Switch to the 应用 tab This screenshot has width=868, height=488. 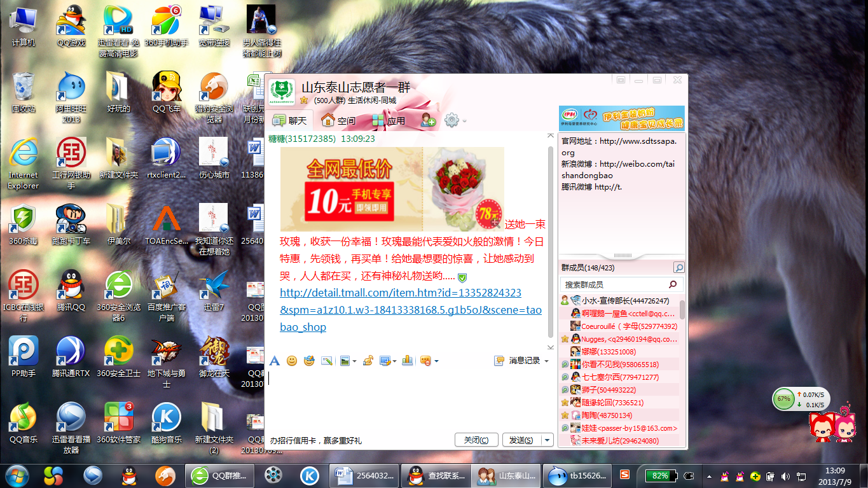389,120
